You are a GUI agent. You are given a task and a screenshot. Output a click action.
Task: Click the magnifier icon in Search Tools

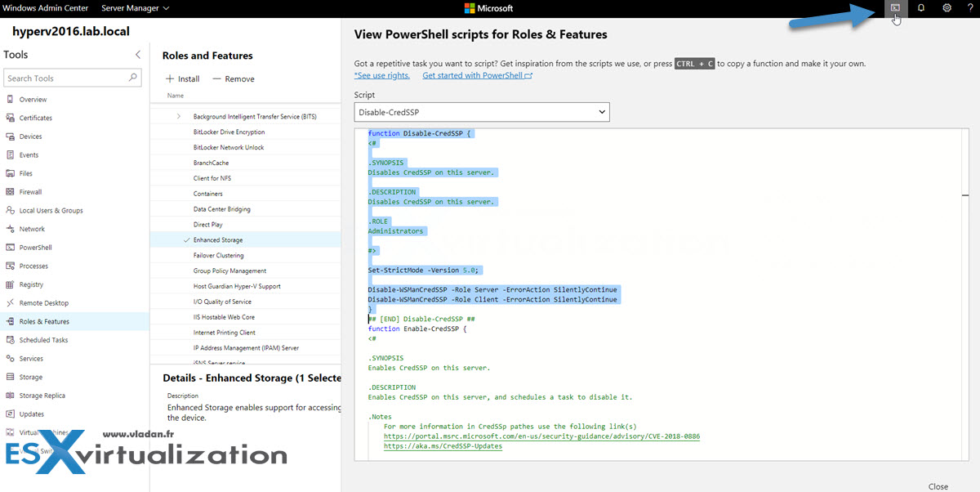click(133, 78)
